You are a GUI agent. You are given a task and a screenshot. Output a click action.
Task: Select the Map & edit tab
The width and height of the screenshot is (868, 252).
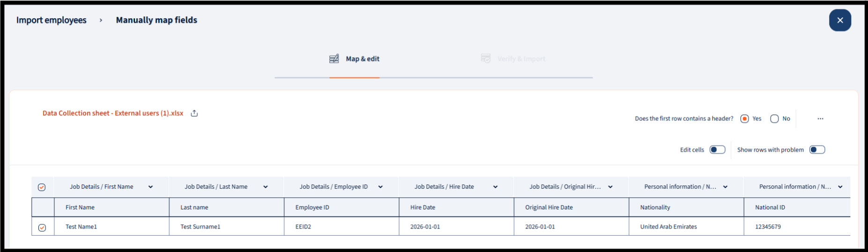pyautogui.click(x=362, y=59)
